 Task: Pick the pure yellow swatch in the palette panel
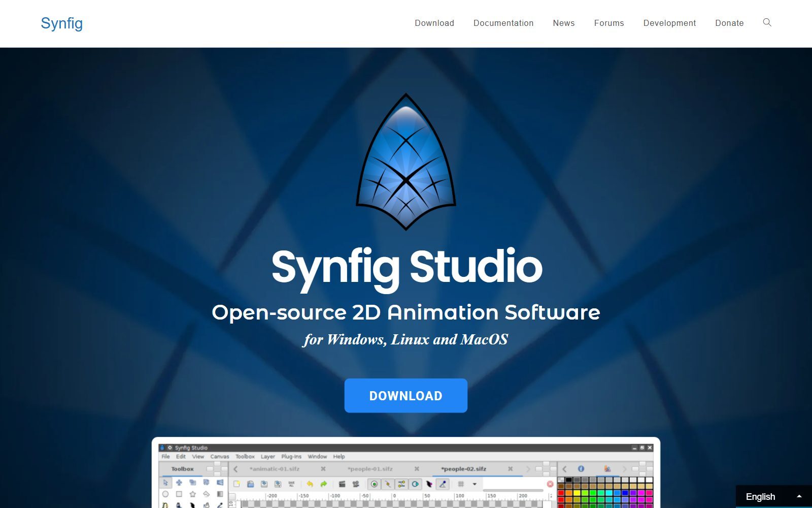[x=577, y=493]
